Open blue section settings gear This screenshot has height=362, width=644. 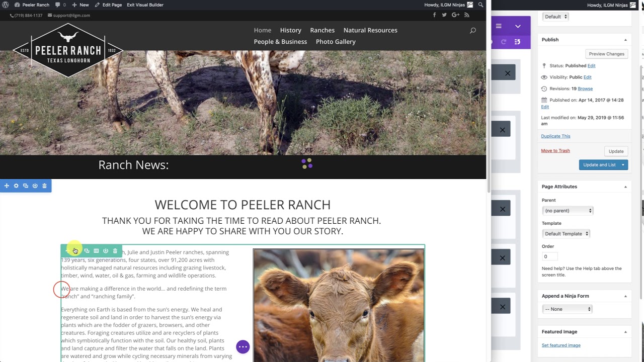16,186
